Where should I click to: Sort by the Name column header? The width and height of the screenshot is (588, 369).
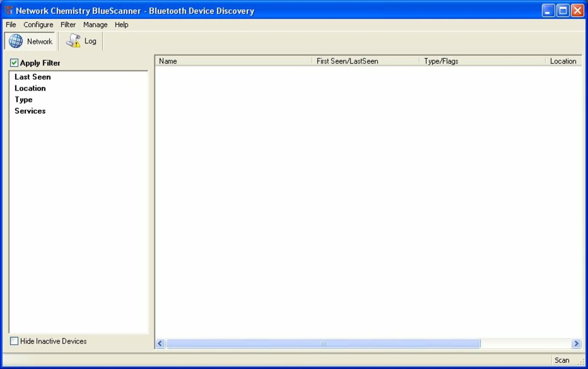point(234,61)
